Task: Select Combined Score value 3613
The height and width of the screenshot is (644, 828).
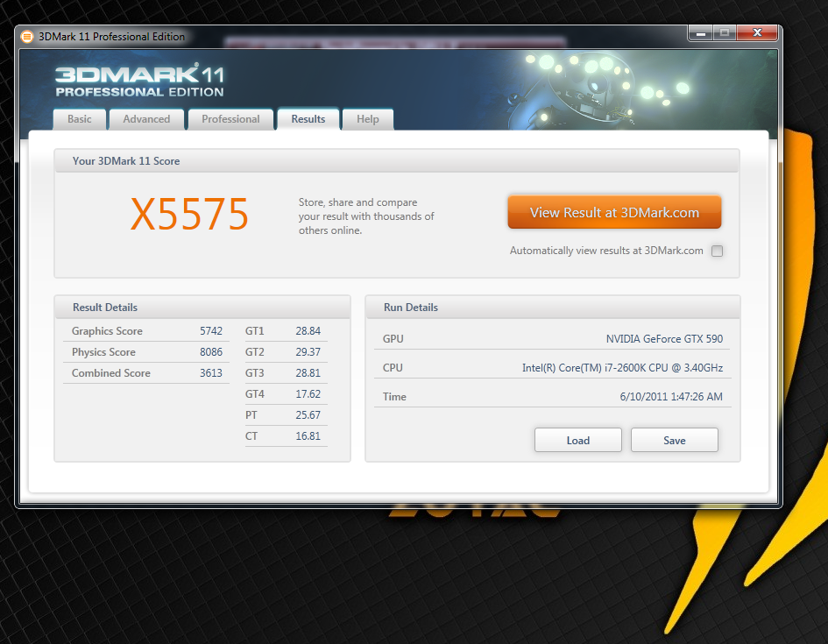Action: pos(210,373)
